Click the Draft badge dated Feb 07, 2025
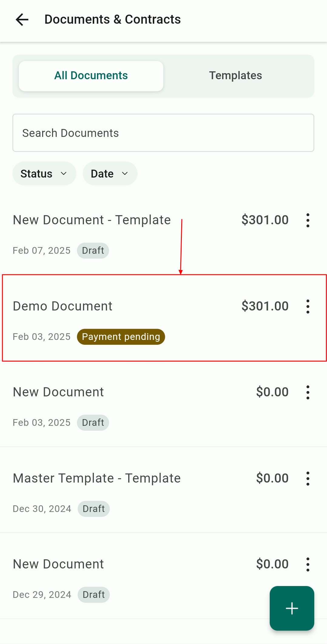 click(x=93, y=251)
